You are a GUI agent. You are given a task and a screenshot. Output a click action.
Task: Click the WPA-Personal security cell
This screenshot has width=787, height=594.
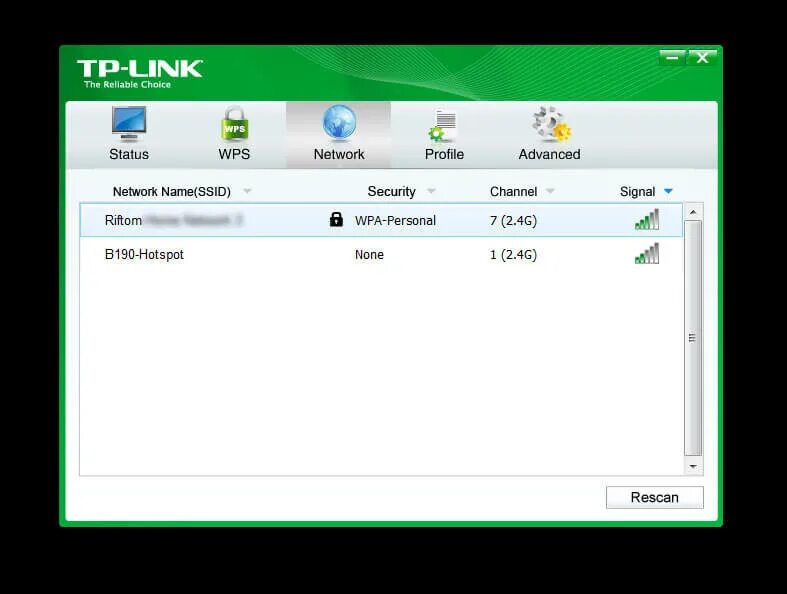click(x=395, y=220)
